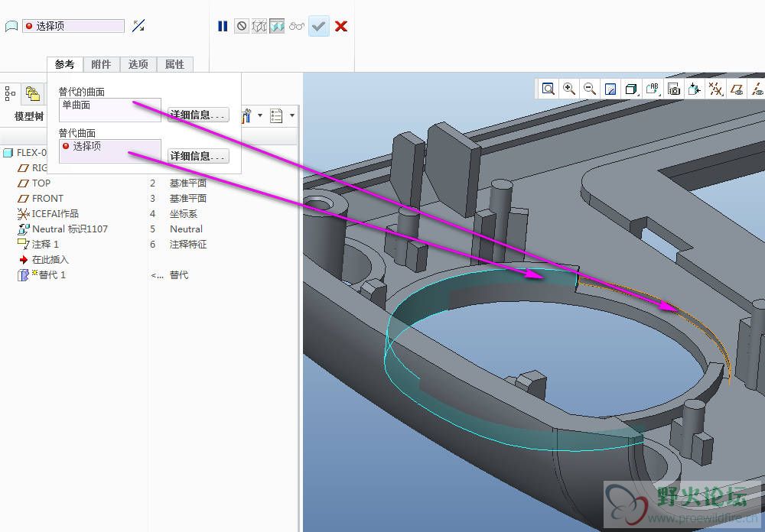Cancel the feature with the red X
The width and height of the screenshot is (765, 532).
tap(341, 26)
